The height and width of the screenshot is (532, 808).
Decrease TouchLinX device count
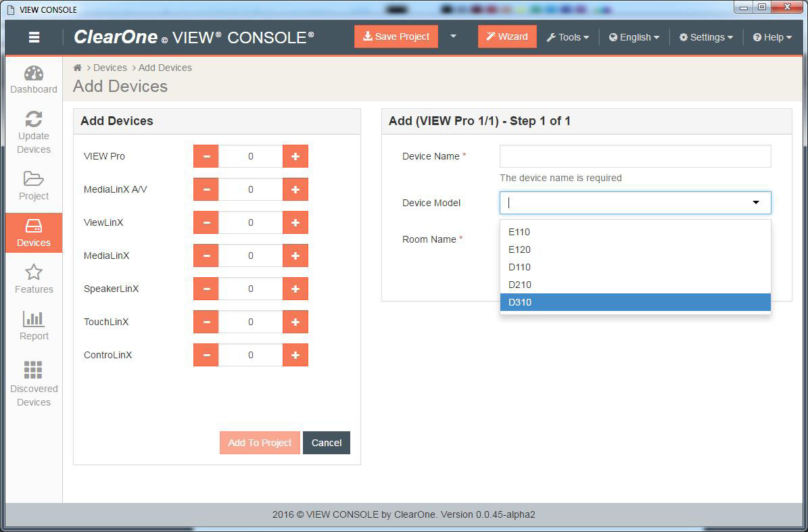[x=206, y=322]
